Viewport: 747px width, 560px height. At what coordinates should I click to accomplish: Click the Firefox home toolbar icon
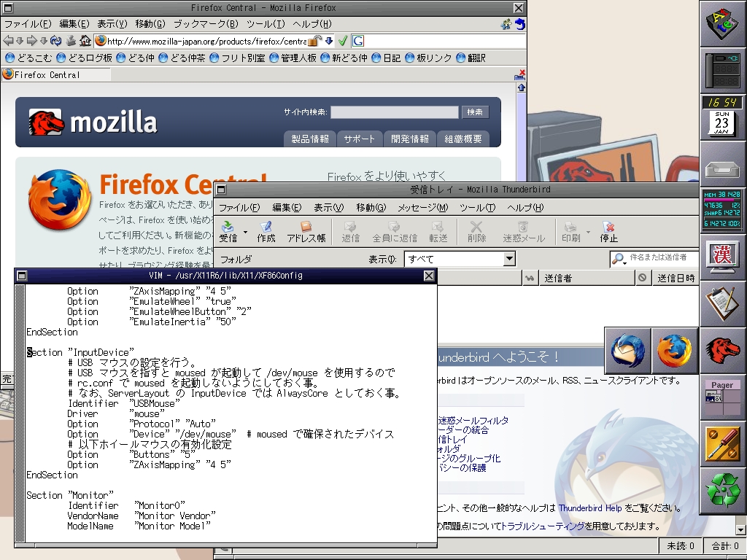click(x=85, y=41)
